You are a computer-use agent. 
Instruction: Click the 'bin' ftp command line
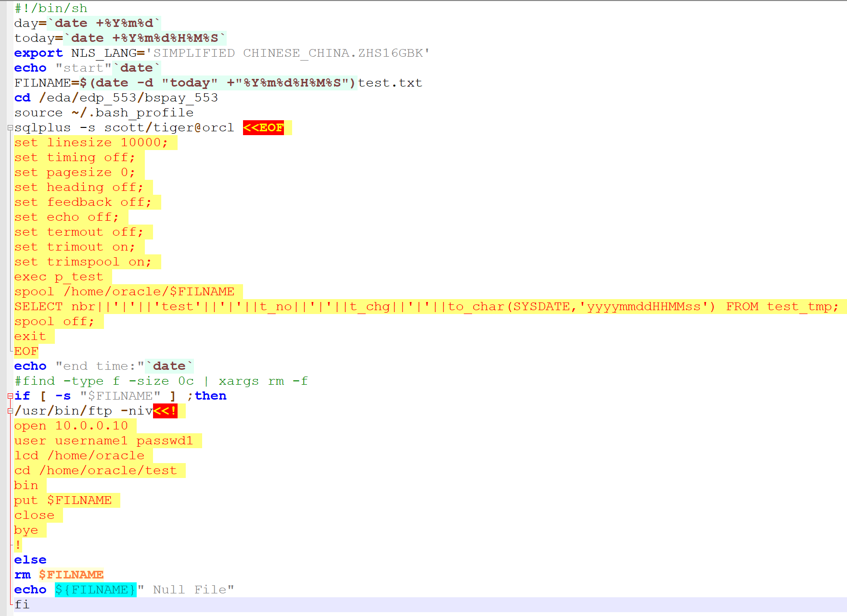26,486
